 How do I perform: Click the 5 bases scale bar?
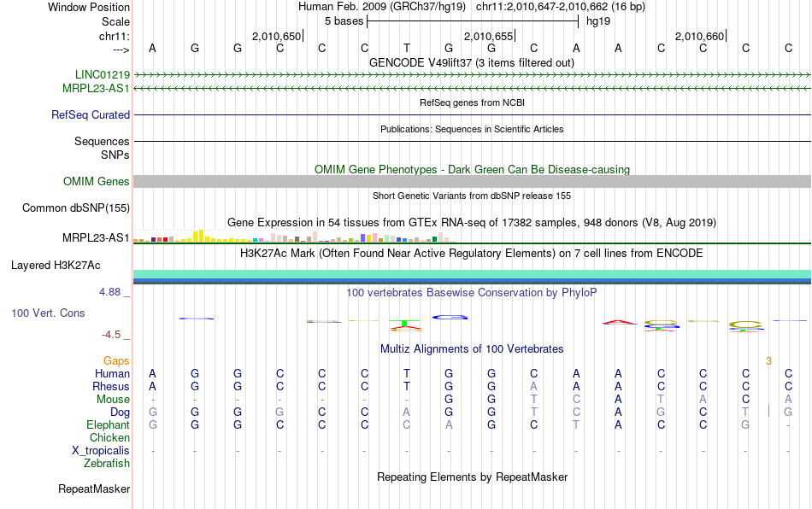click(473, 21)
